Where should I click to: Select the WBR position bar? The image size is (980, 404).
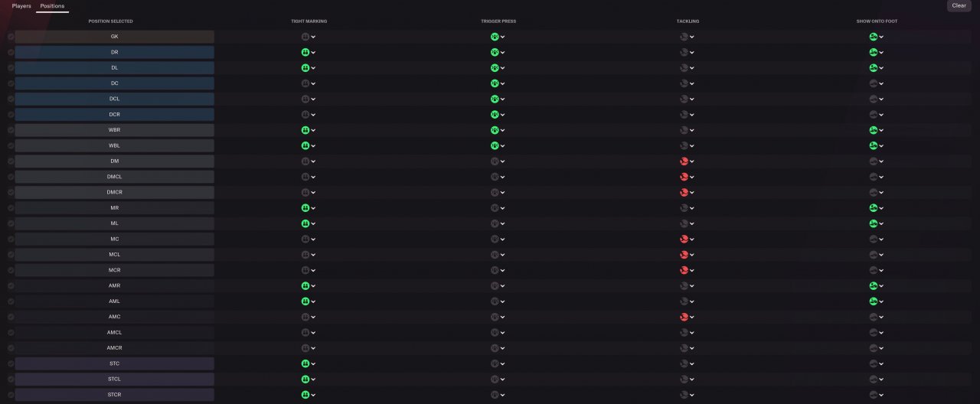(x=114, y=130)
